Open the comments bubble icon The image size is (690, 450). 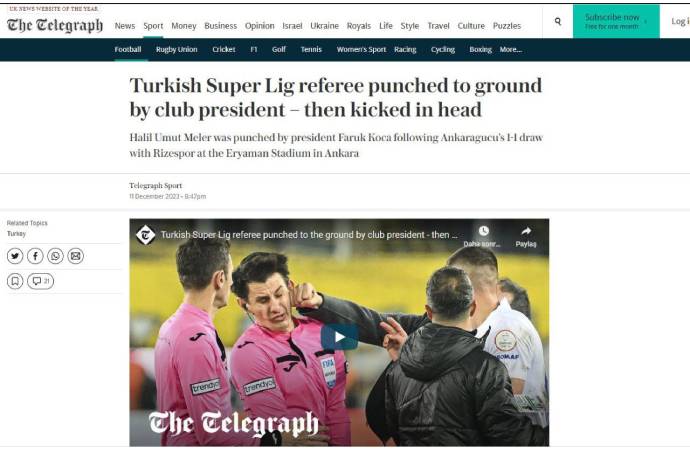click(x=40, y=281)
